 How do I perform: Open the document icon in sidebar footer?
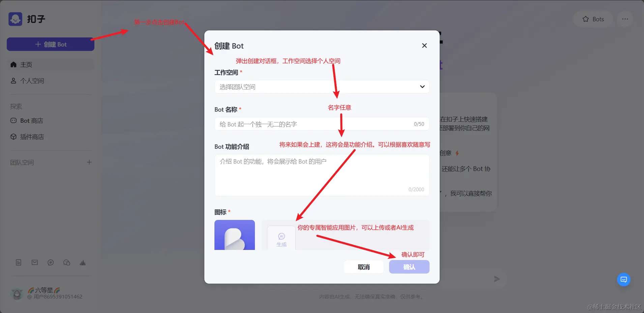(x=19, y=262)
